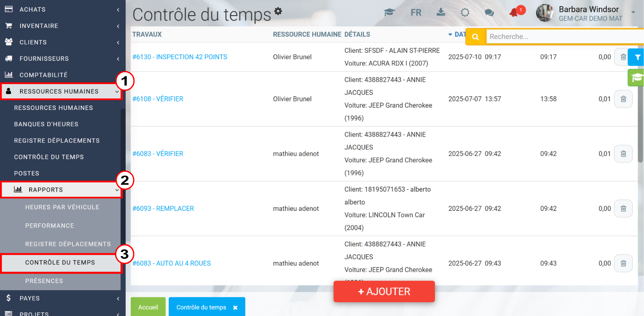Click the orange search magnifier icon
Viewport: 644px width, 316px height.
[475, 37]
